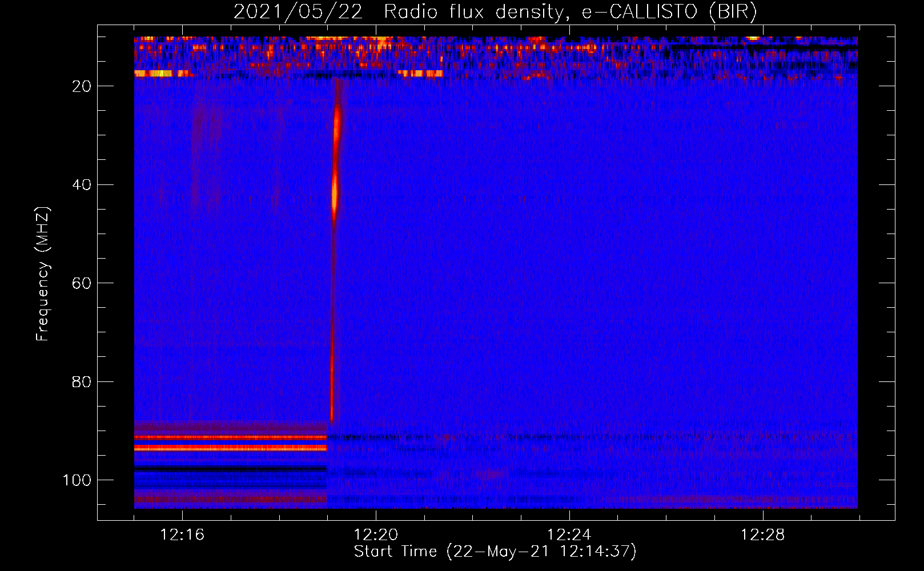The width and height of the screenshot is (924, 571).
Task: Click the 12:20 time tick label
Action: tap(376, 535)
